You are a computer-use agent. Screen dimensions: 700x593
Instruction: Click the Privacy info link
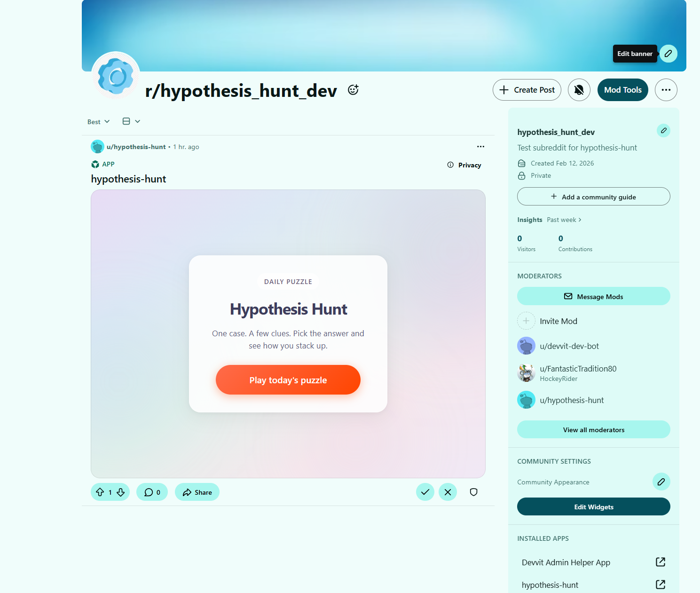click(x=464, y=165)
